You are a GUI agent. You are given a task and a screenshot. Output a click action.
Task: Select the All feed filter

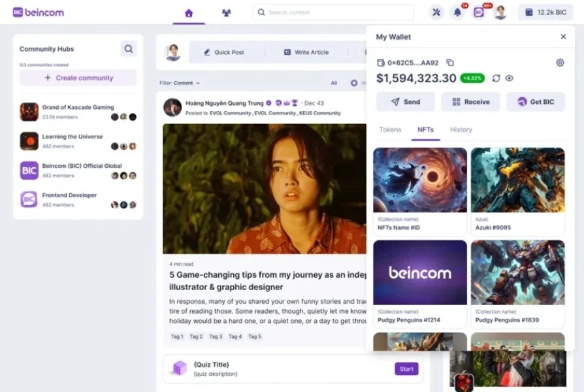334,83
